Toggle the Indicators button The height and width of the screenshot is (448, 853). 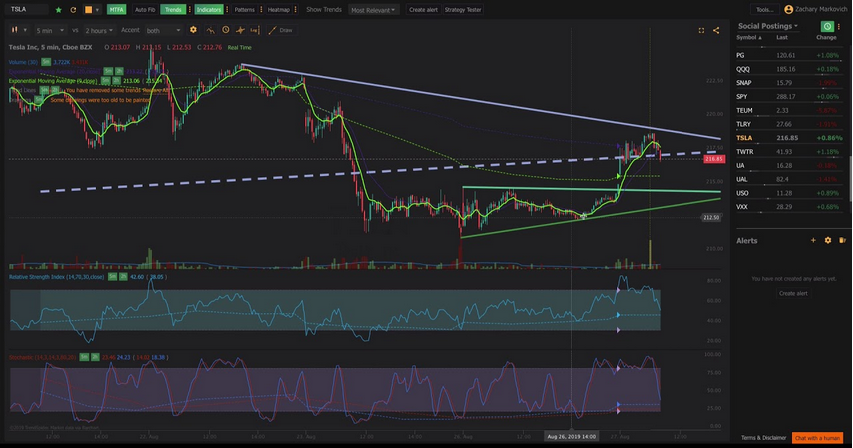(209, 9)
